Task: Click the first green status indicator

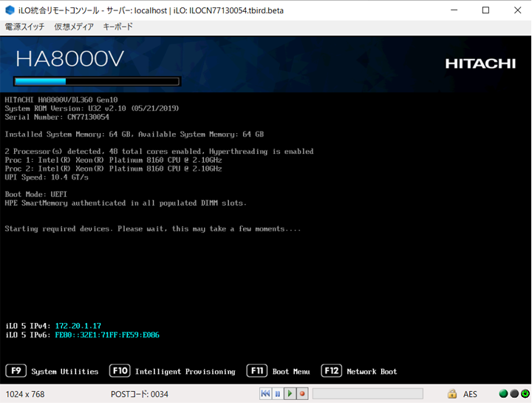Action: coord(503,393)
